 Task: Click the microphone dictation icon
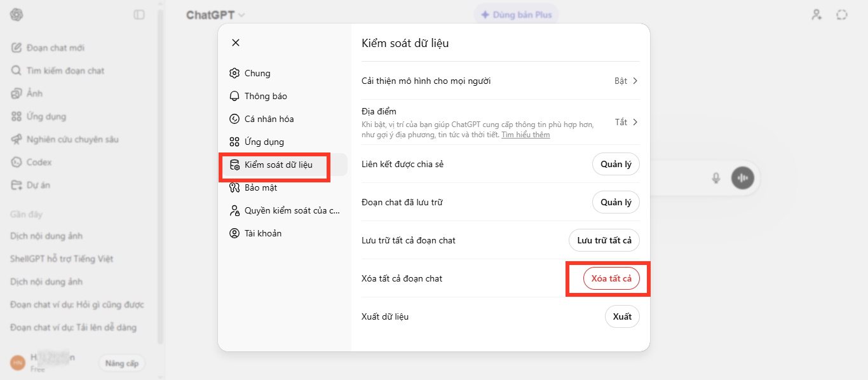click(x=716, y=178)
